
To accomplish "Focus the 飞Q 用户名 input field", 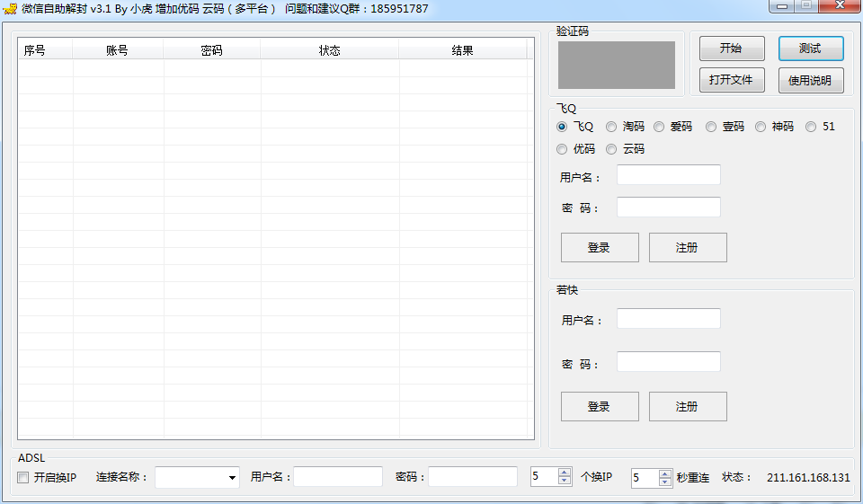I will (668, 175).
